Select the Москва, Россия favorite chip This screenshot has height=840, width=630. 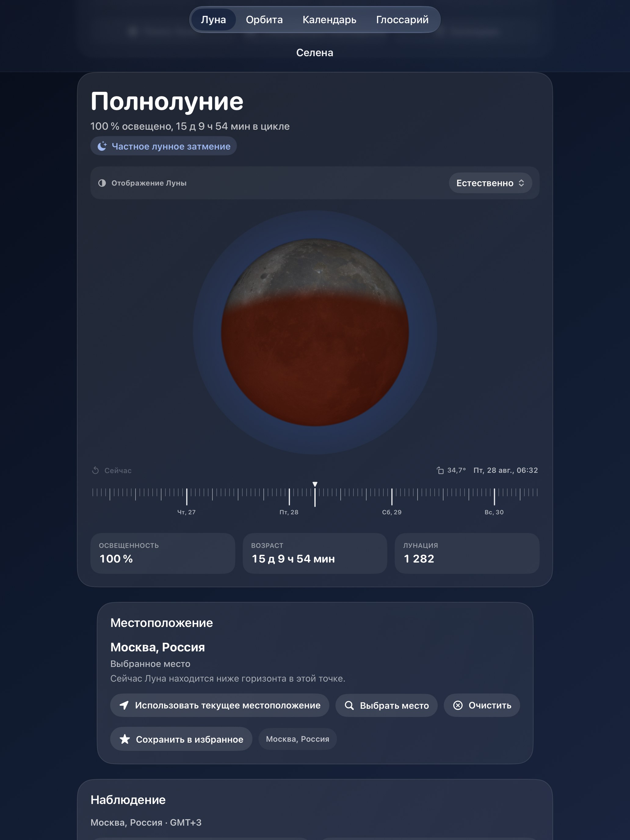pos(297,739)
